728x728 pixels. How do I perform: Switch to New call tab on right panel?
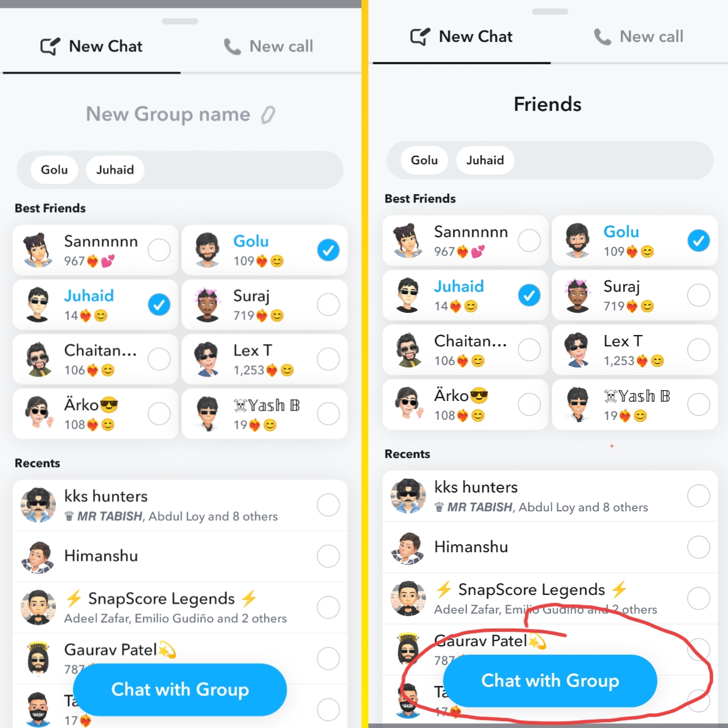pos(639,36)
